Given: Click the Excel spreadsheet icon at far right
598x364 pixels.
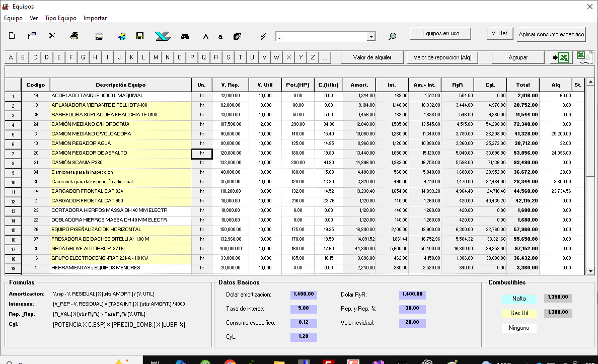Looking at the screenshot, I should point(584,57).
